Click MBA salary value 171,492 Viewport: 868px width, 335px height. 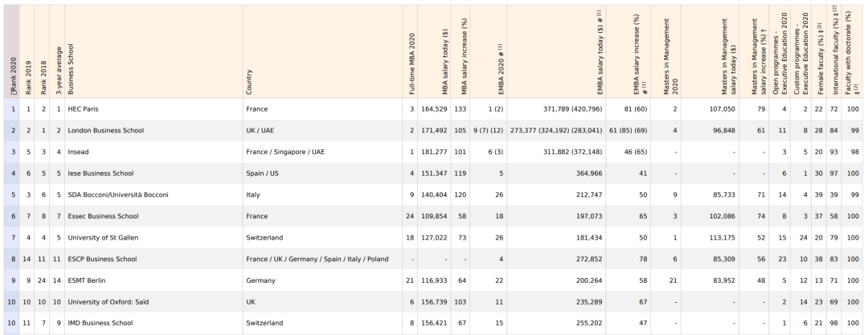coord(435,131)
